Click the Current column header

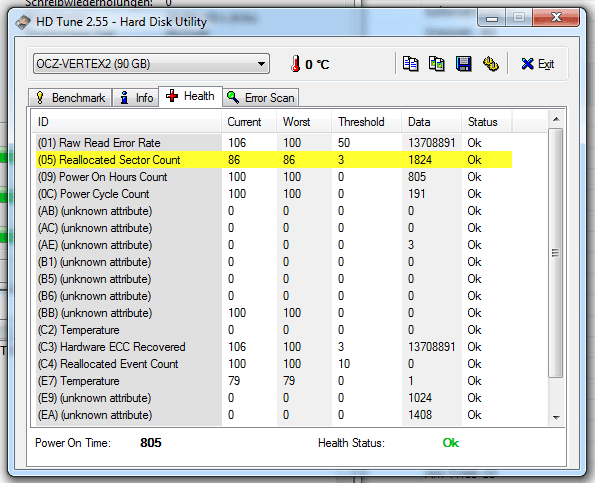point(249,122)
